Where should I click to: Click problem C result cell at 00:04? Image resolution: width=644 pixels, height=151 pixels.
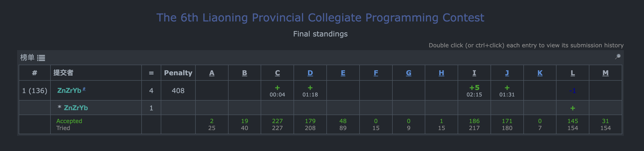coord(277,91)
